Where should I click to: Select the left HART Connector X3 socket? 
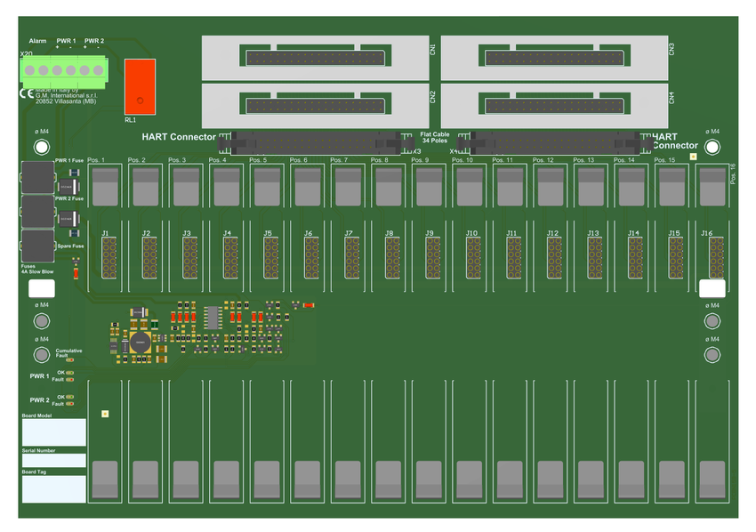tap(316, 142)
